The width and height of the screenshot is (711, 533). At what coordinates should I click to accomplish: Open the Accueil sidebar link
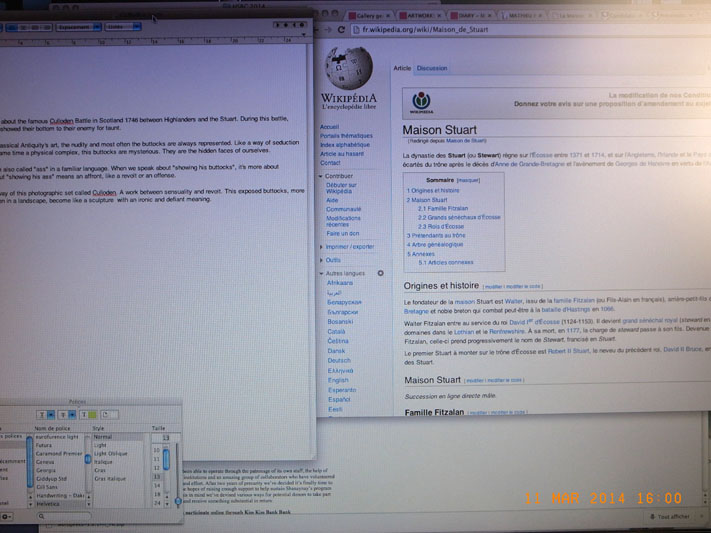click(329, 127)
